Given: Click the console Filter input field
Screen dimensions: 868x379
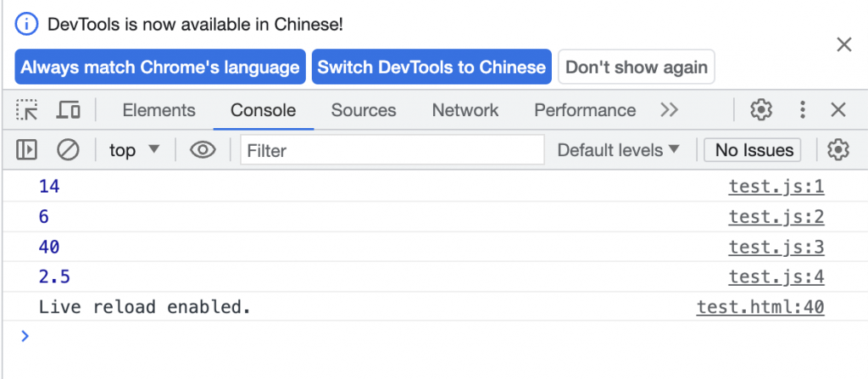Looking at the screenshot, I should tap(392, 150).
